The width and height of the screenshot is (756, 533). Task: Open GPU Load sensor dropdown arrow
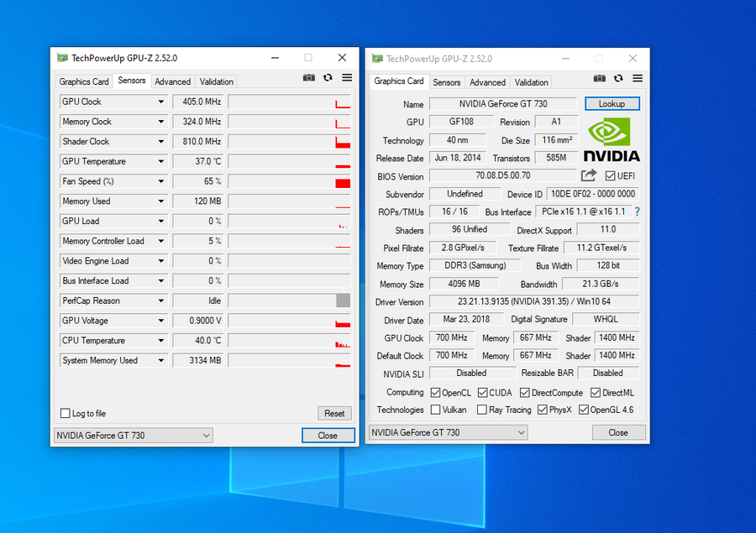click(x=161, y=222)
